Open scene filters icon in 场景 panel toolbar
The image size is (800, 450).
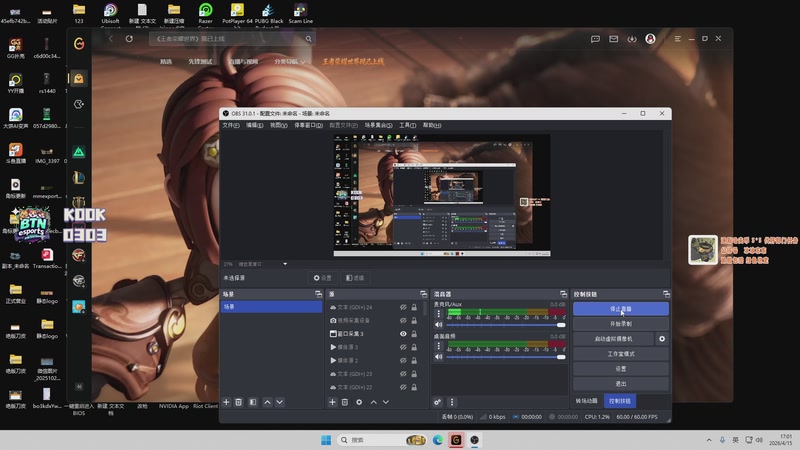pos(253,402)
